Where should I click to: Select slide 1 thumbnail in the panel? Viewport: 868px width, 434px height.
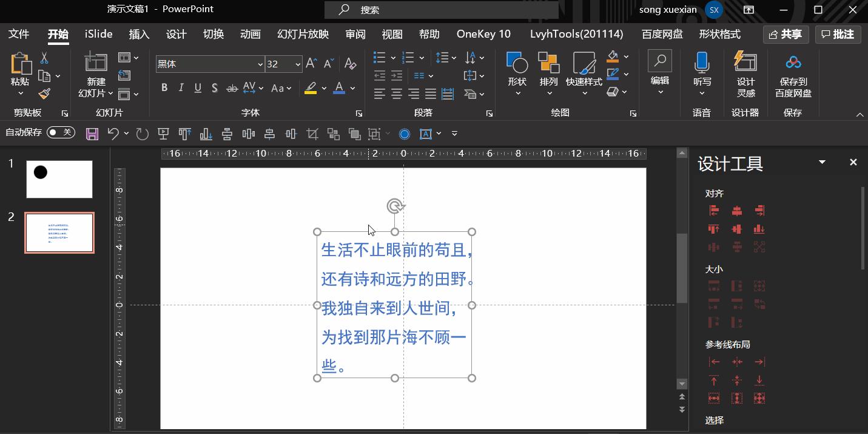[x=59, y=178]
